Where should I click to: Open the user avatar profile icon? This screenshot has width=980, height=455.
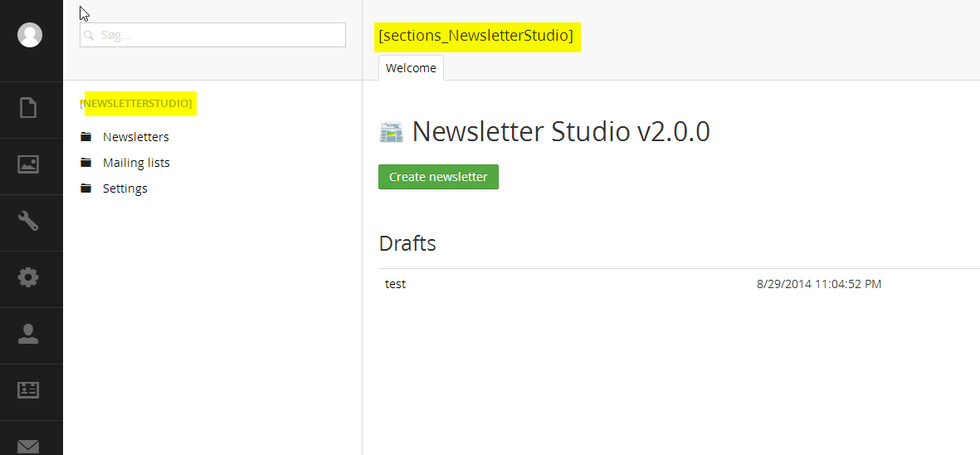[x=29, y=35]
